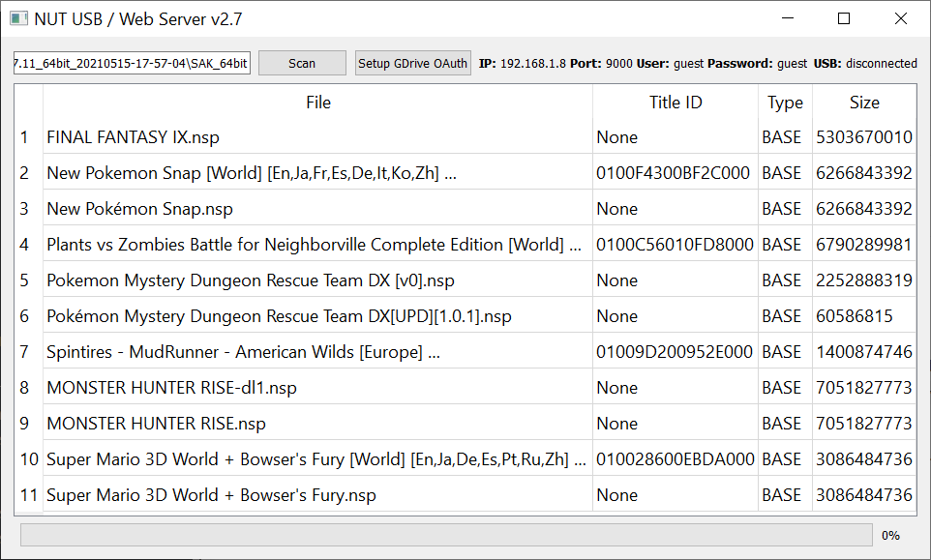Click the NUT app icon in title bar

(18, 19)
